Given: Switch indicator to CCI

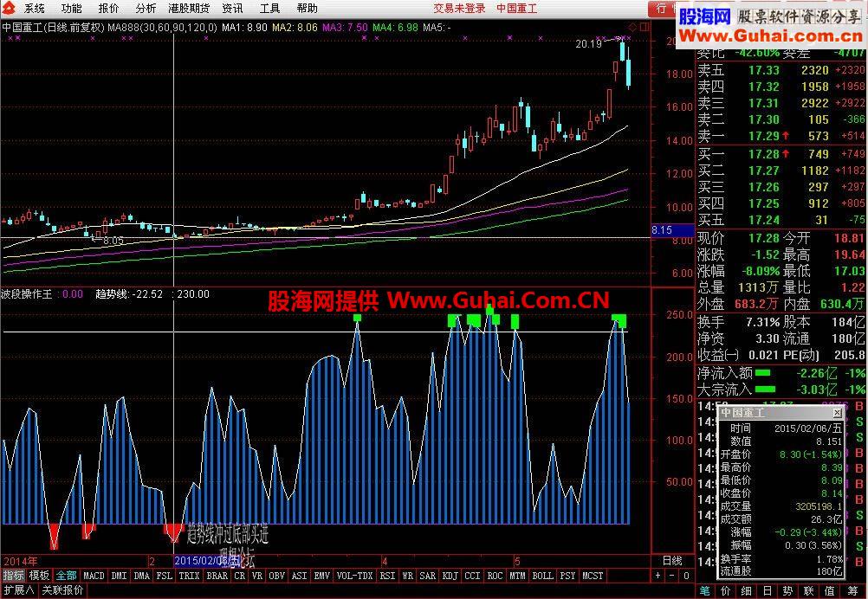Looking at the screenshot, I should pos(473,576).
